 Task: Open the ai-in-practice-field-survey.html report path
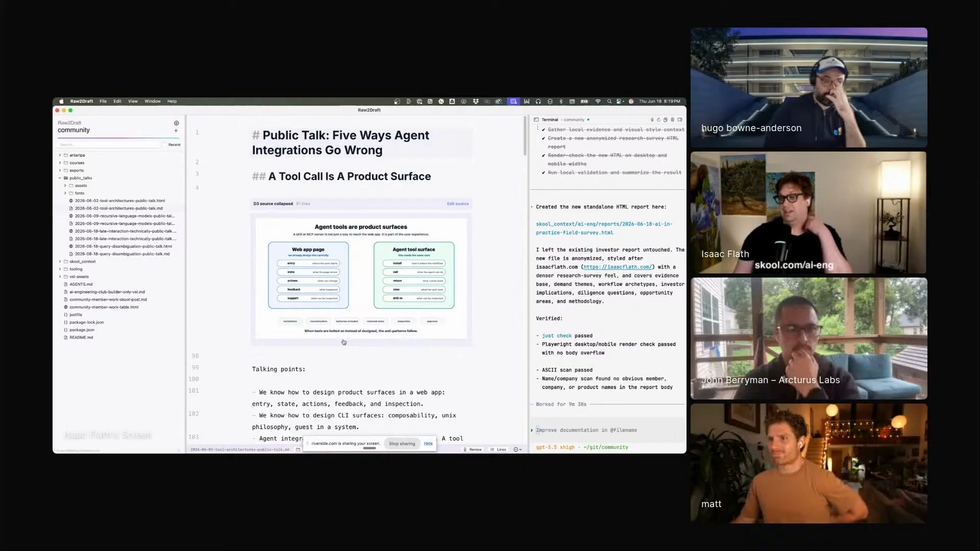point(604,228)
